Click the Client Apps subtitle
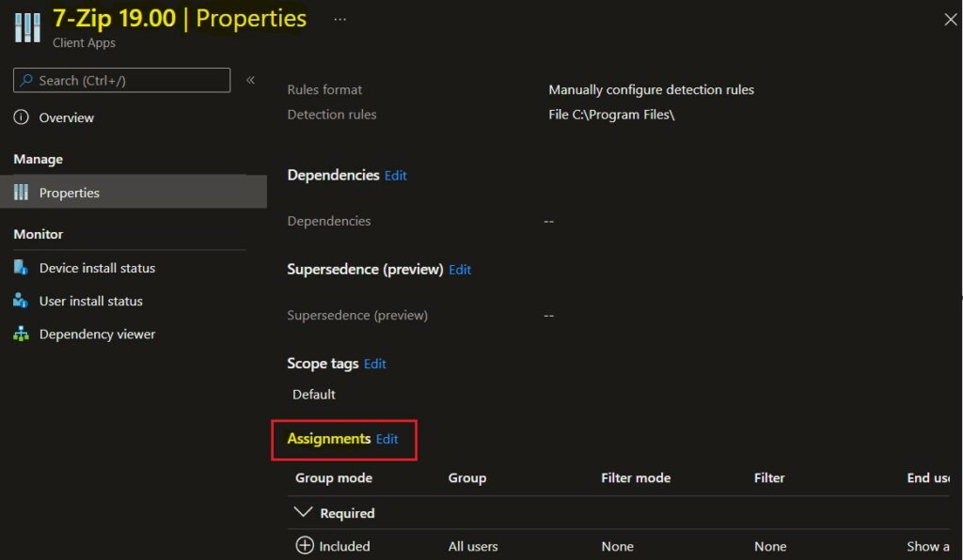Screen dimensions: 963x560 coord(84,43)
